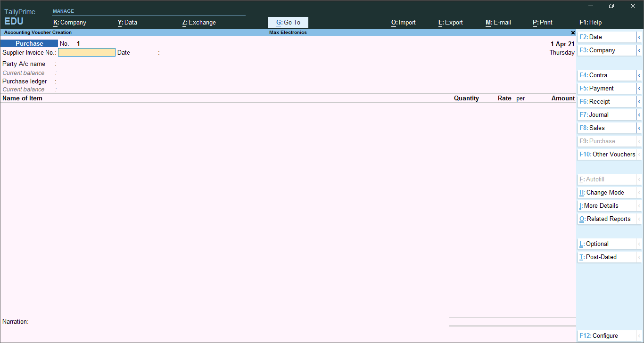
Task: Expand the F5: Payment side chevron
Action: coord(639,89)
